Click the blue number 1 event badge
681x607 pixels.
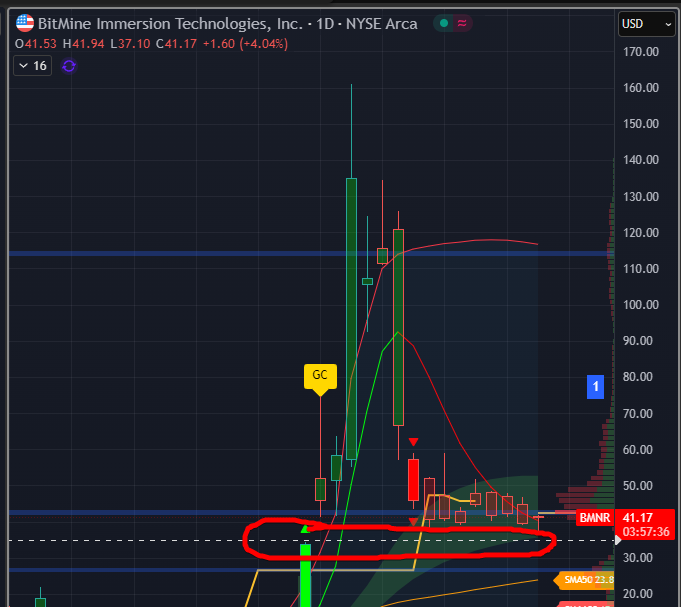coord(595,386)
